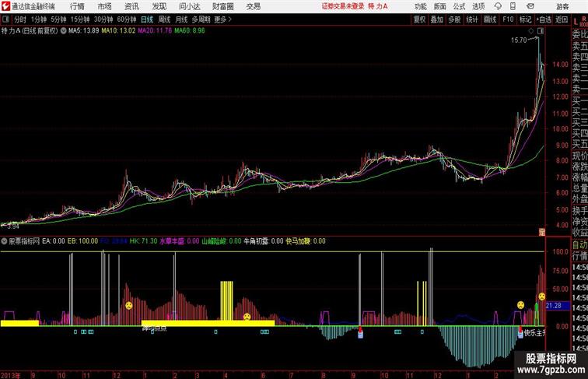Expand main chart indicator dropdown arrow
The width and height of the screenshot is (588, 379).
coord(63,31)
